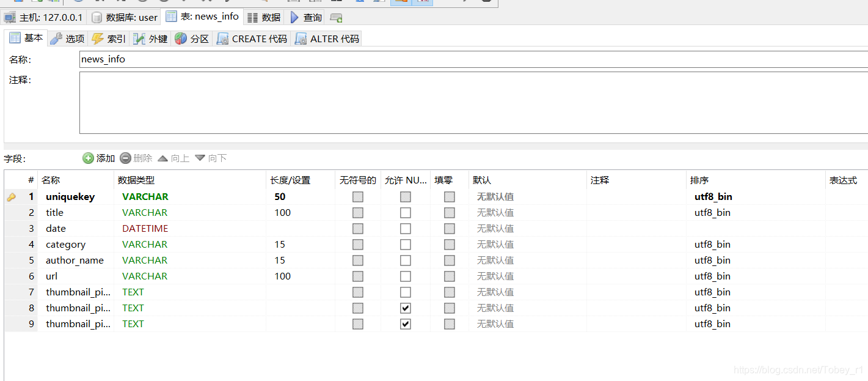
Task: Select the primary key icon of uniquekey row
Action: (x=11, y=197)
